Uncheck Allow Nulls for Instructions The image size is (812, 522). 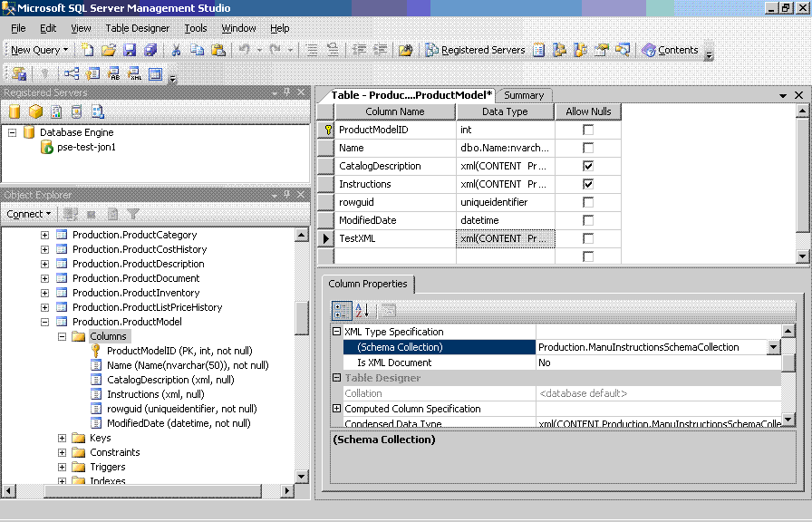click(x=588, y=184)
